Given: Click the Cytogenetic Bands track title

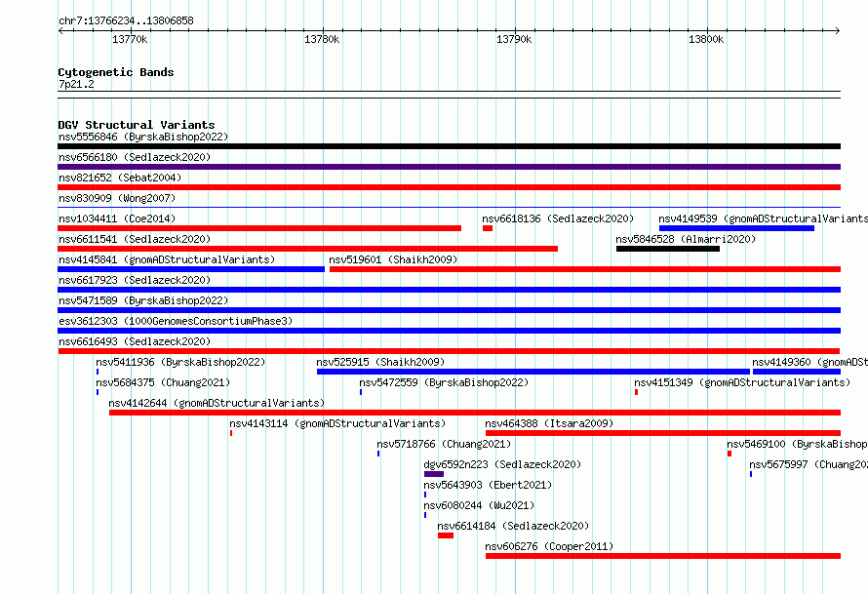Looking at the screenshot, I should pyautogui.click(x=116, y=72).
